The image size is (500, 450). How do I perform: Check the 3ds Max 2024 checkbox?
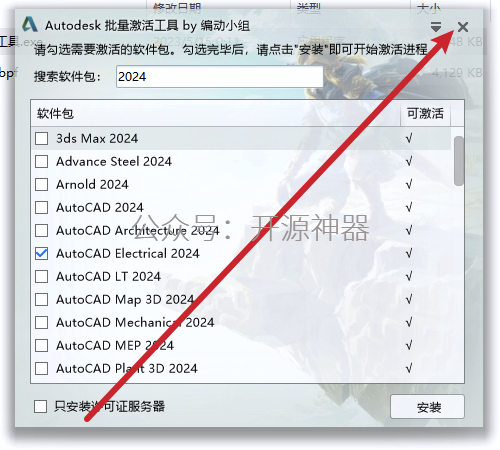coord(41,138)
